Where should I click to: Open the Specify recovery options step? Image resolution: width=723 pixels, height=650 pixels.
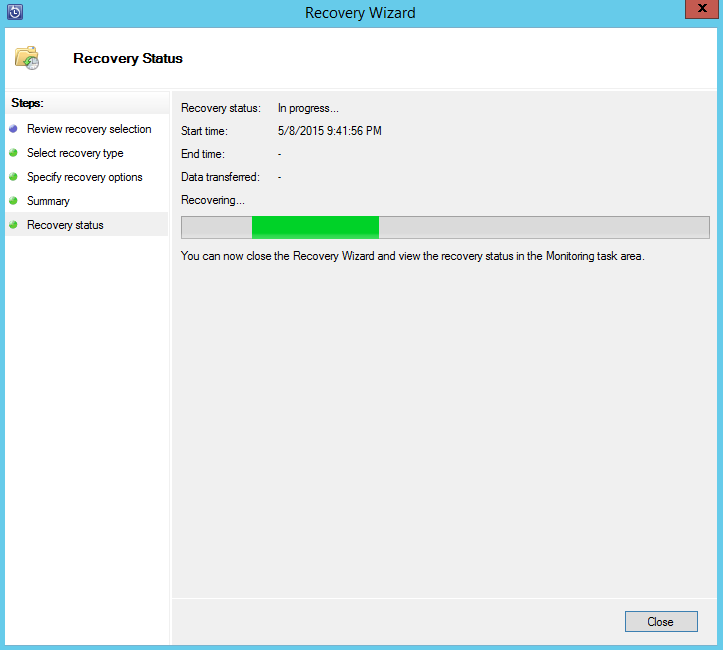(85, 177)
